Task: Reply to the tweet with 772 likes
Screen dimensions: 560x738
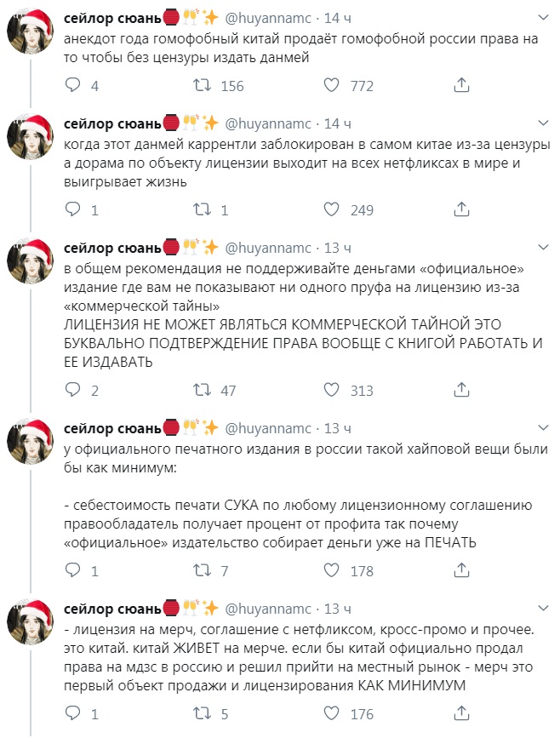Action: tap(73, 85)
